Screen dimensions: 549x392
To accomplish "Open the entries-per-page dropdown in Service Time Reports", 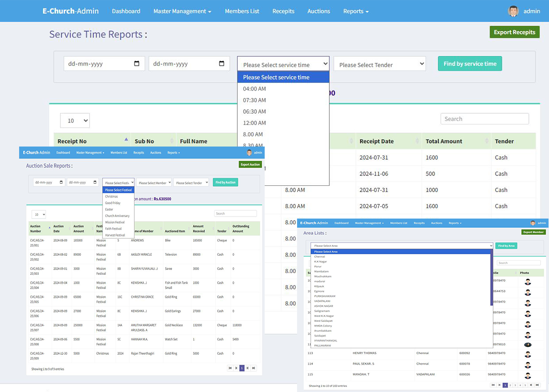I will coord(75,121).
